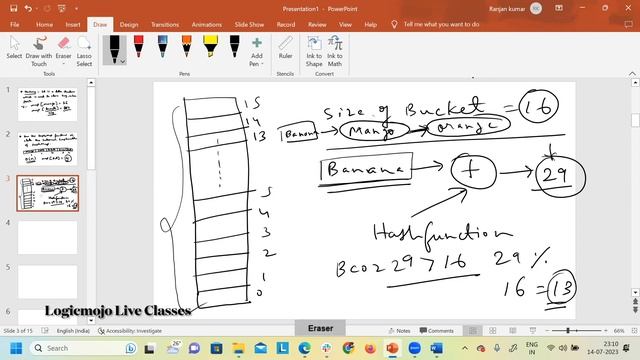Screen dimensions: 640x360
Task: Open the Ranjan kumar account profile
Action: pos(515,9)
